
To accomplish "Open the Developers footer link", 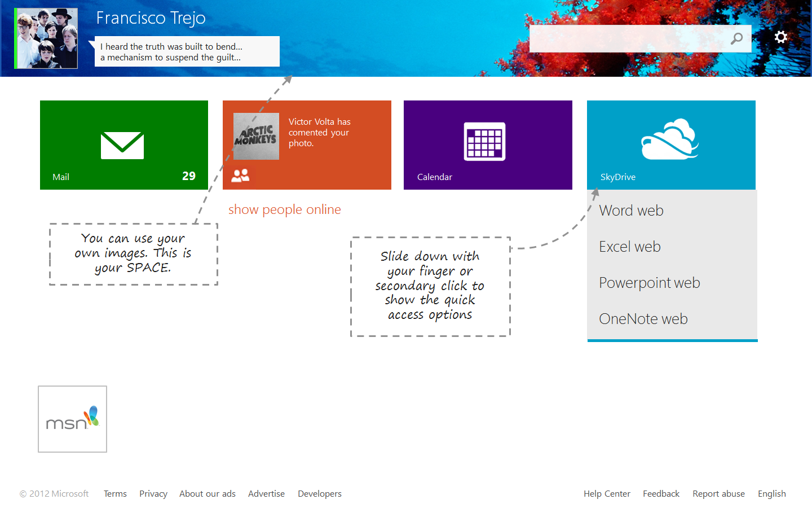I will (320, 494).
